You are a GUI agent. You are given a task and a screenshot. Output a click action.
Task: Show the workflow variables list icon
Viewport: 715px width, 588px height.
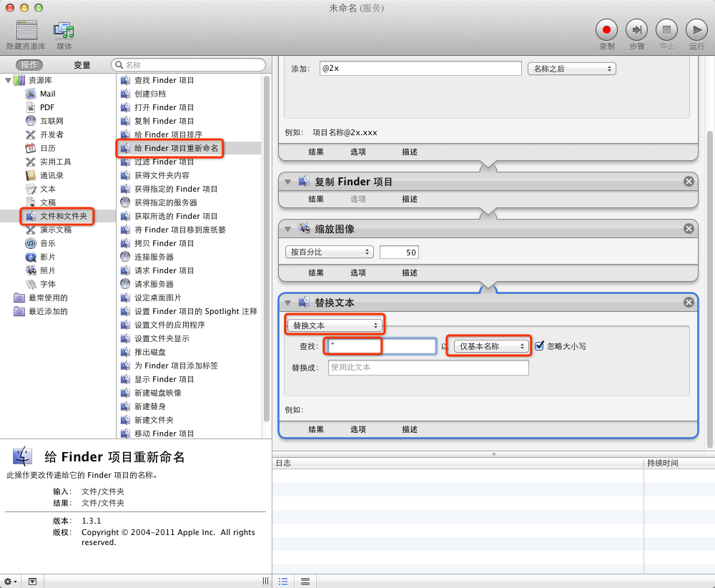(305, 582)
